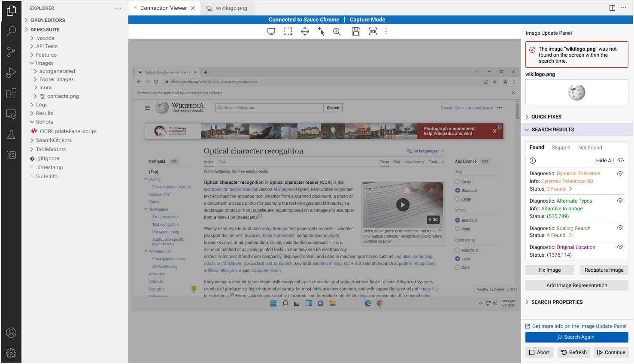Select the cursor click tool in viewer toolbar
This screenshot has width=634, height=364.
tap(321, 31)
